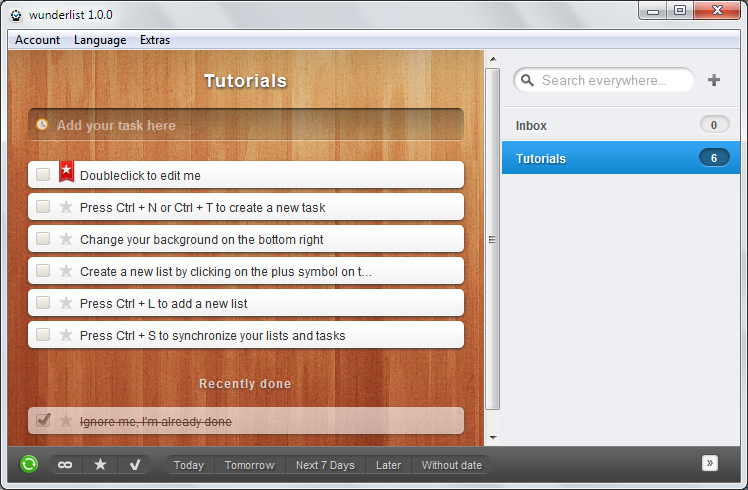The width and height of the screenshot is (748, 490).
Task: Open the Language menu
Action: pos(100,40)
